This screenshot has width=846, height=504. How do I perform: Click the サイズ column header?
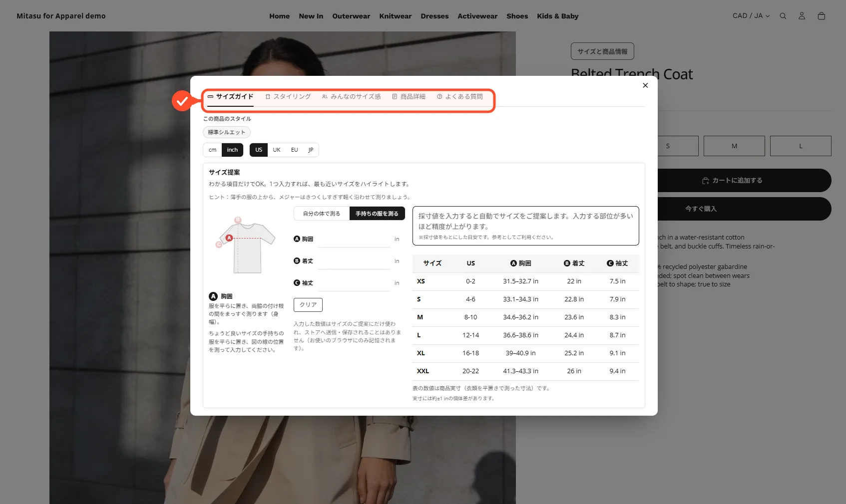tap(432, 263)
